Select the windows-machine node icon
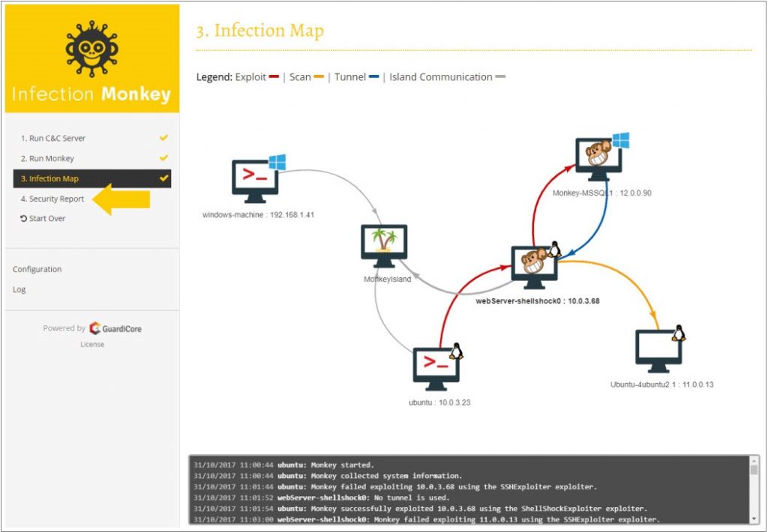Image resolution: width=768 pixels, height=532 pixels. (256, 181)
